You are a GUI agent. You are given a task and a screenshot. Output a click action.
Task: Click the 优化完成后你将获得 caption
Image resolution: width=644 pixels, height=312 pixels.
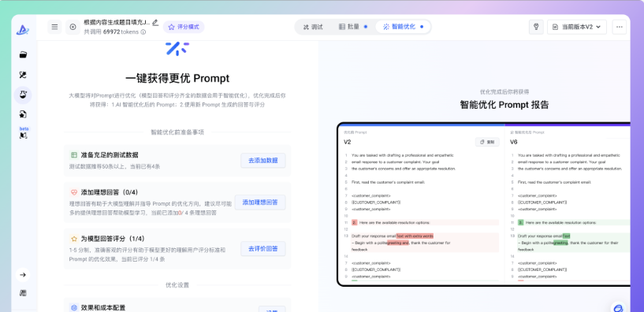(x=504, y=92)
